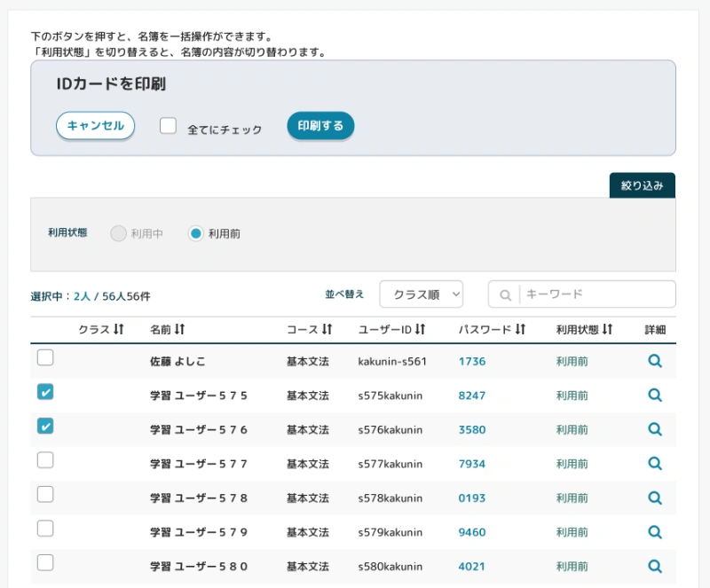Viewport: 710px width, 588px height.
Task: Open details magnifier for 学習 ユーザー579
Action: 655,532
